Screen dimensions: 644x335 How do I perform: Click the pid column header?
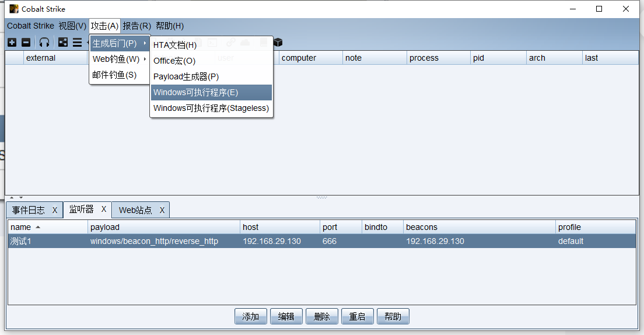pos(498,58)
